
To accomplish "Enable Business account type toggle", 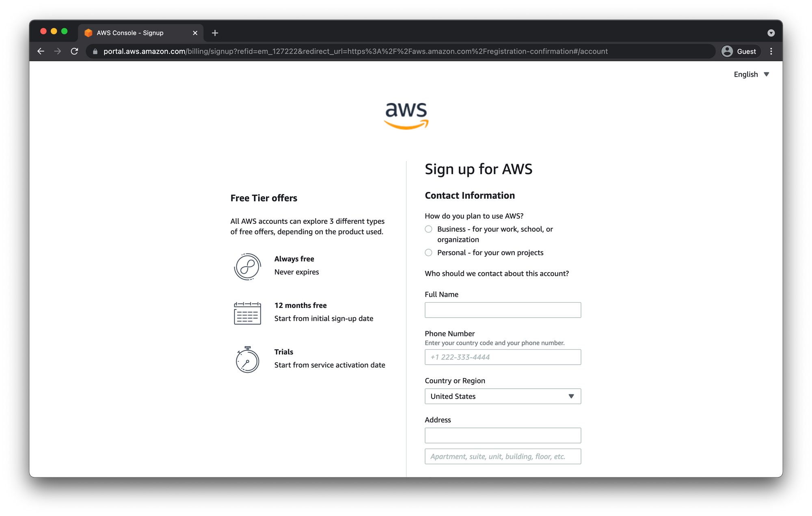I will (428, 229).
